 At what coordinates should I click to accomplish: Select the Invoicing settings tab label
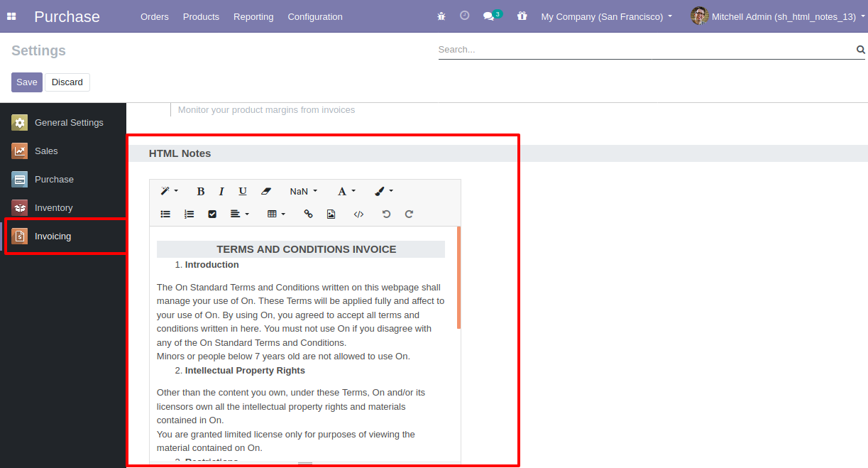click(53, 236)
